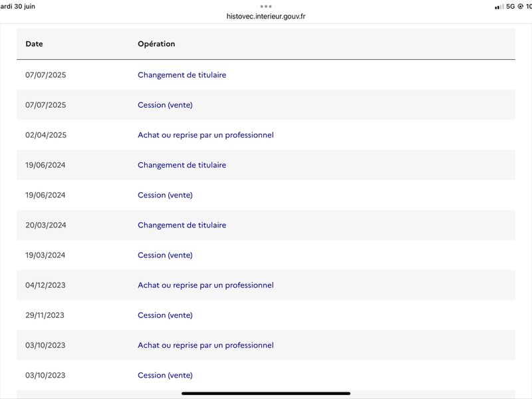Tap the home indicator bar at bottom

point(265,394)
